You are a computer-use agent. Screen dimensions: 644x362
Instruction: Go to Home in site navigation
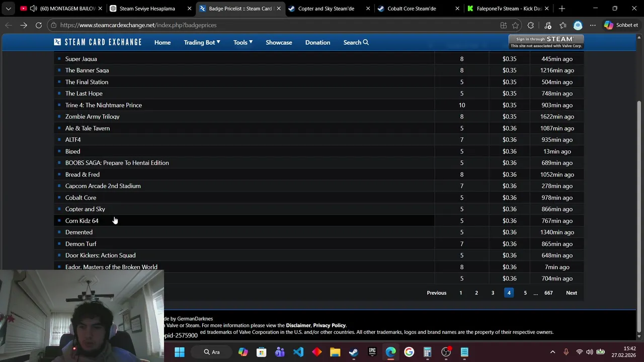coord(163,42)
